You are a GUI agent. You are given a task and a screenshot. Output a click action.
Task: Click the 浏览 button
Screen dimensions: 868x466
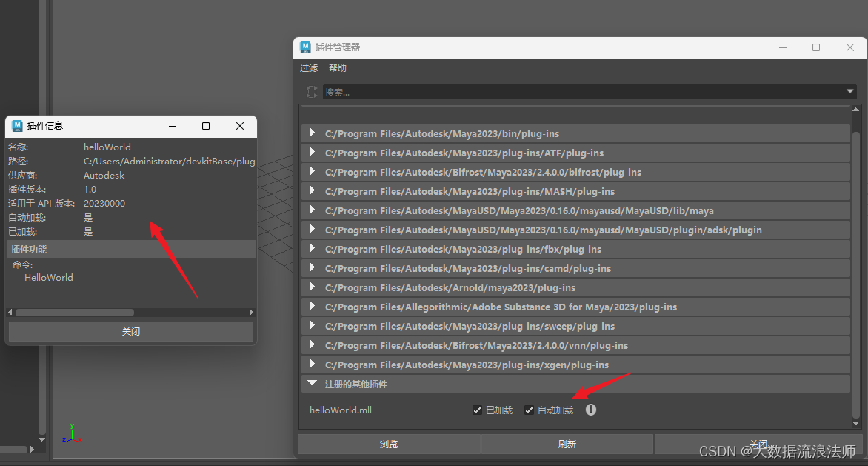(389, 444)
